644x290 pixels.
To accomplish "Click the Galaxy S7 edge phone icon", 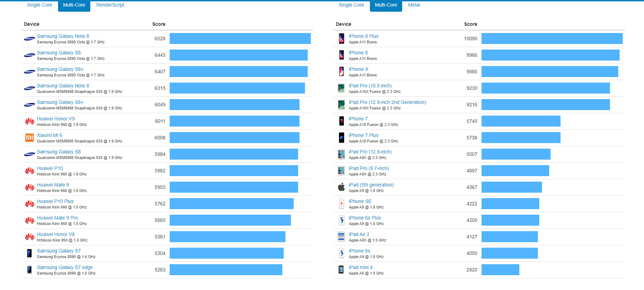I will click(x=30, y=270).
